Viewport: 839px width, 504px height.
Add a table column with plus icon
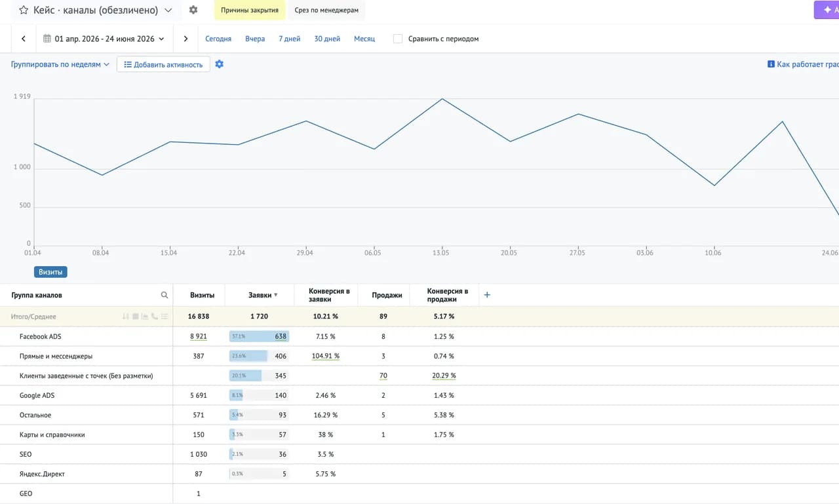coord(487,295)
